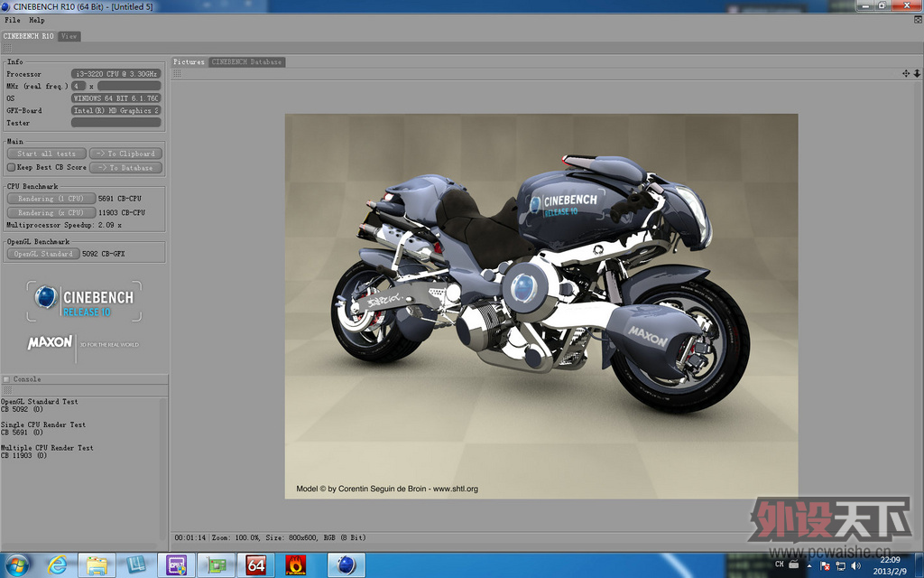Image resolution: width=924 pixels, height=578 pixels.
Task: Click the MHz value field showing 4
Action: (79, 86)
